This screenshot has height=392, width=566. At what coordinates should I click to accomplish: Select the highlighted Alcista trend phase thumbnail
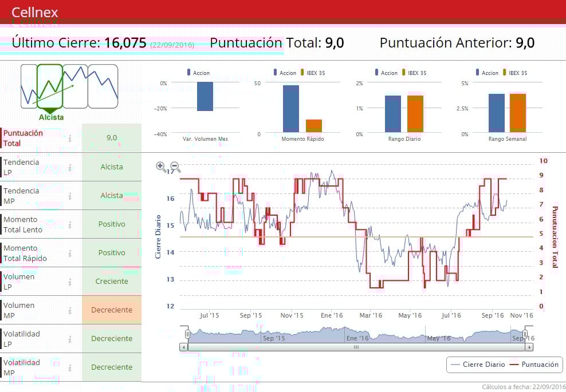(50, 86)
